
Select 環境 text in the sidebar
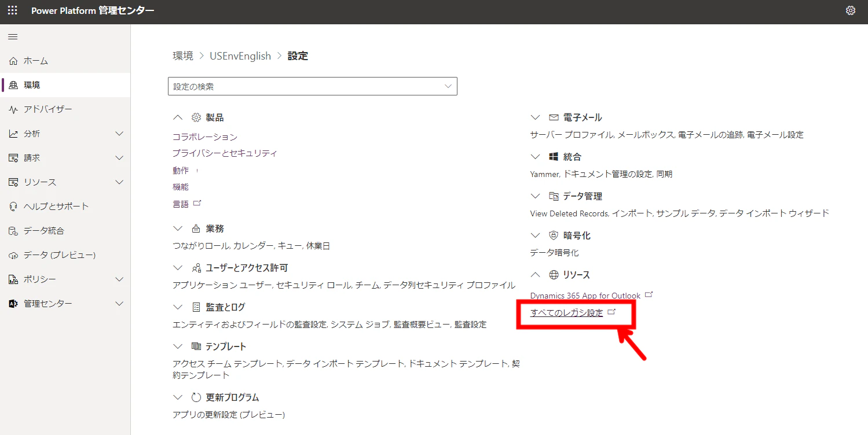point(32,85)
